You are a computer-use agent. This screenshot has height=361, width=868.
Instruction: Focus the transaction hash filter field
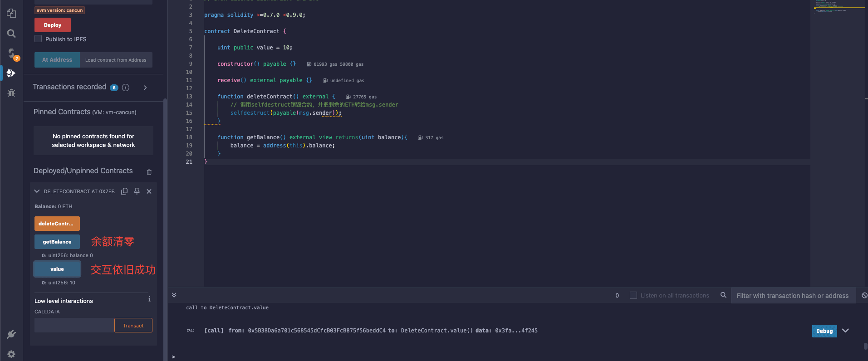coord(792,296)
